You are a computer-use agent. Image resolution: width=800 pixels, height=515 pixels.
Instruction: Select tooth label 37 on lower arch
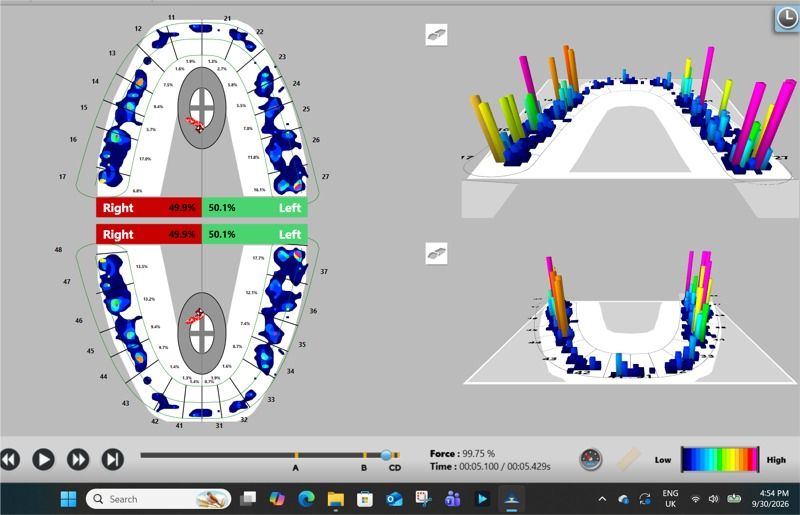tap(324, 272)
